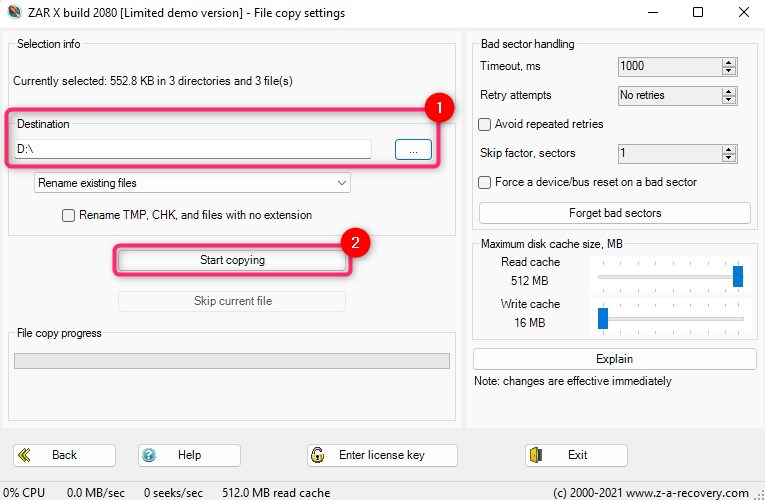Screen dimensions: 765x500
Task: Click the Read cache slider handle
Action: pyautogui.click(x=738, y=276)
